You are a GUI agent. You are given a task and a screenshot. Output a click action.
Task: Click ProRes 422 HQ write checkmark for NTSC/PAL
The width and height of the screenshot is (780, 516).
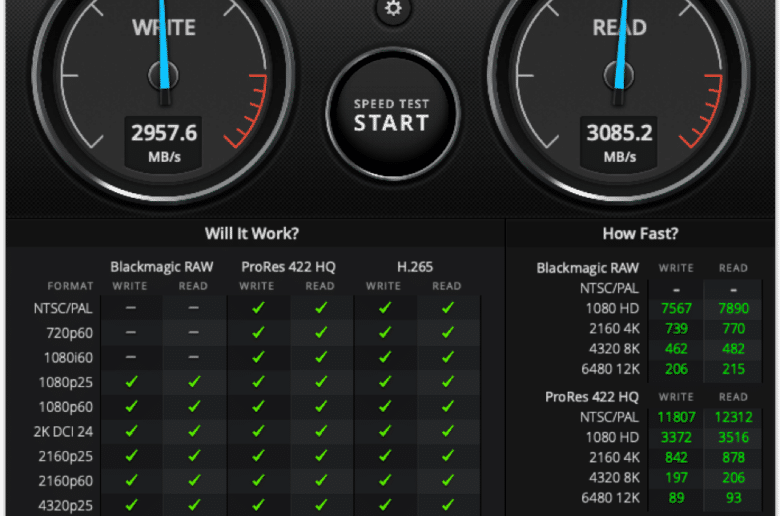pyautogui.click(x=258, y=308)
